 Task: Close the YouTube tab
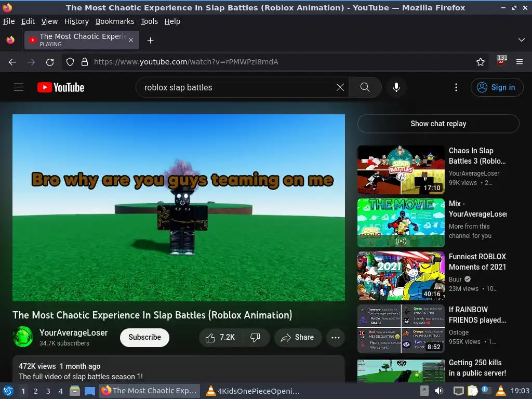[x=131, y=41]
